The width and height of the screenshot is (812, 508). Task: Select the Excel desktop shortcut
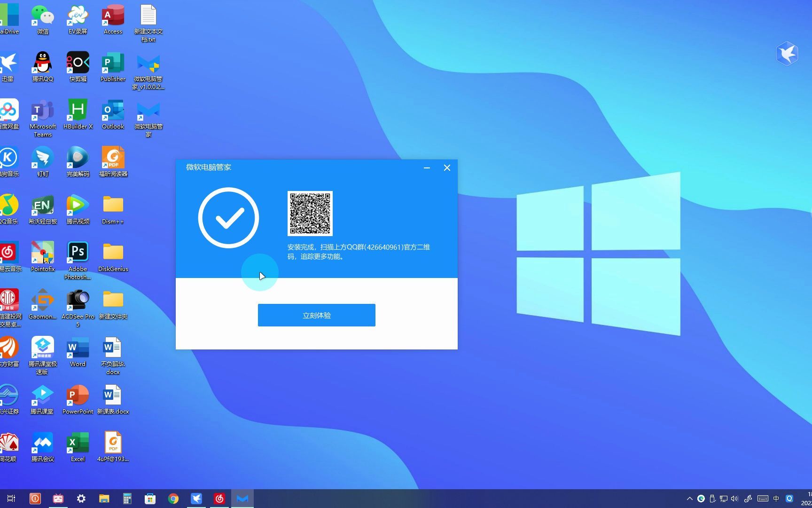tap(78, 447)
